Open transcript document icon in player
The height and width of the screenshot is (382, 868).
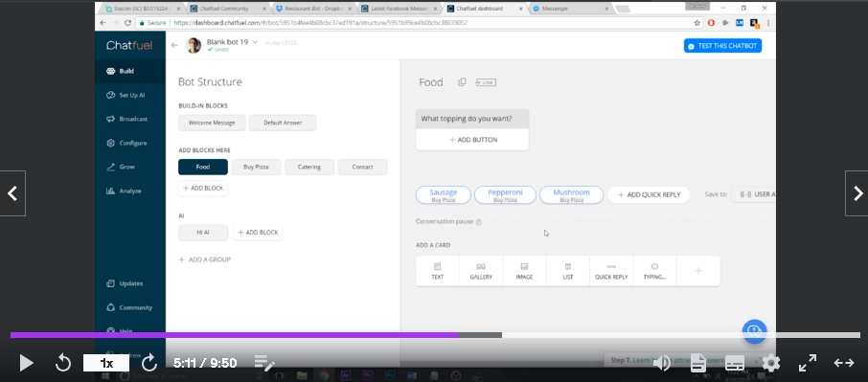tap(698, 363)
